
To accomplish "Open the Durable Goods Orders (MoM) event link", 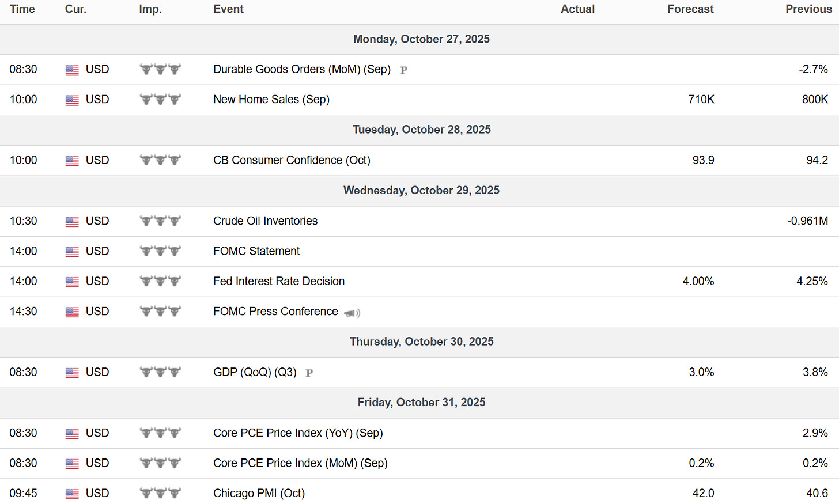I will [301, 69].
